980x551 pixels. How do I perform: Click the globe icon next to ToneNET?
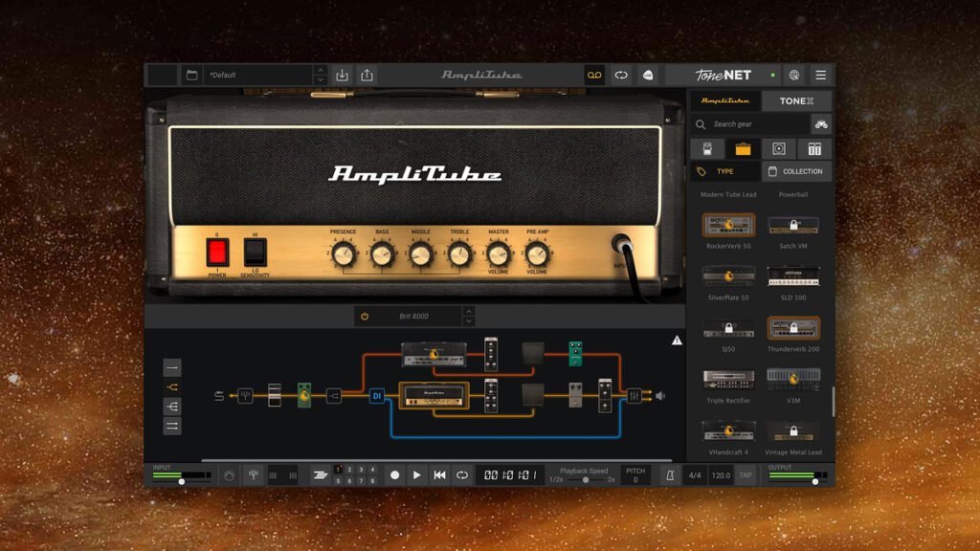tap(793, 74)
